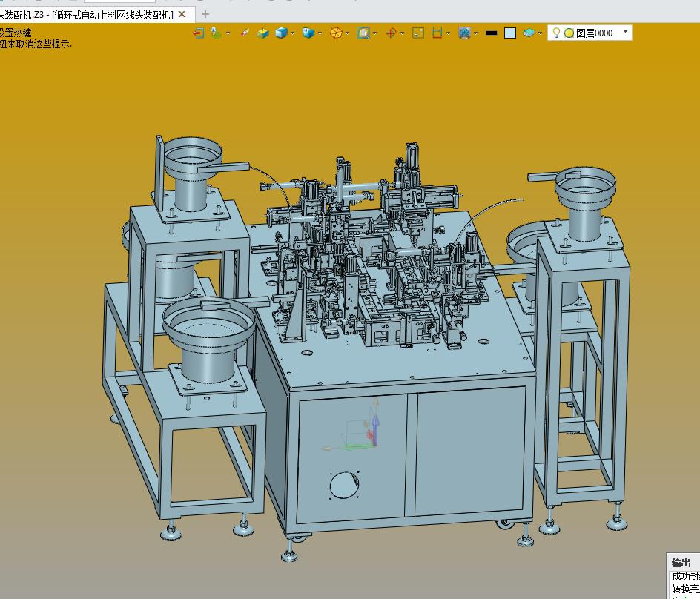The width and height of the screenshot is (700, 599).
Task: Close the 循环式自动上料网线头装配机 tab
Action: [x=182, y=15]
